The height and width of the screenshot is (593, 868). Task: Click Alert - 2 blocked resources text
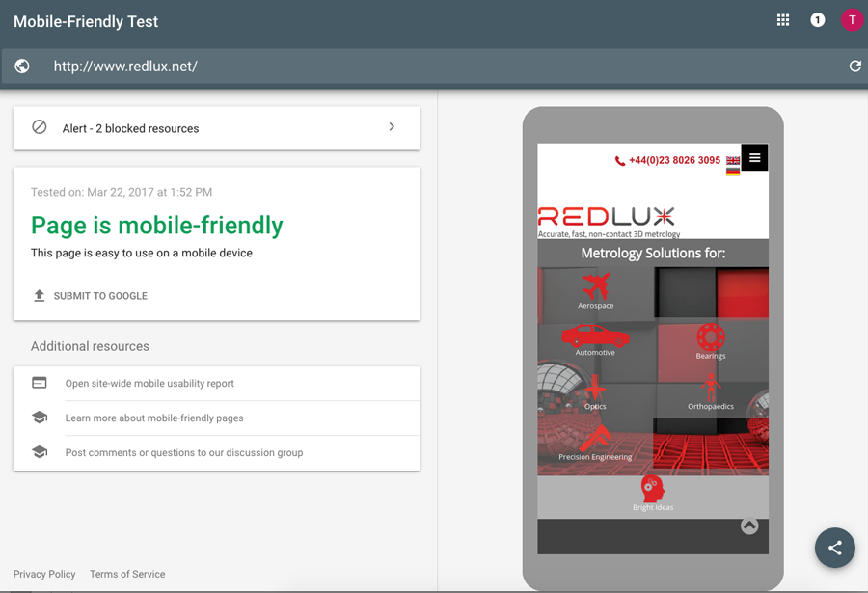pos(130,128)
